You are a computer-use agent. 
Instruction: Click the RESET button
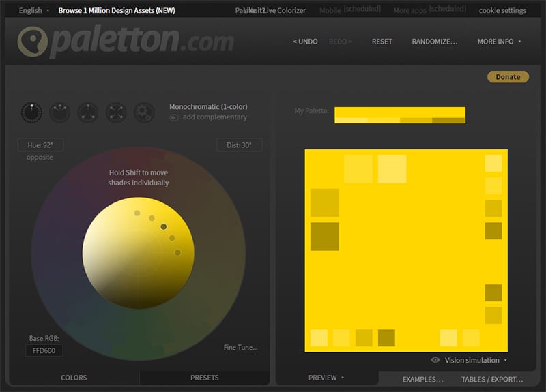[x=382, y=42]
